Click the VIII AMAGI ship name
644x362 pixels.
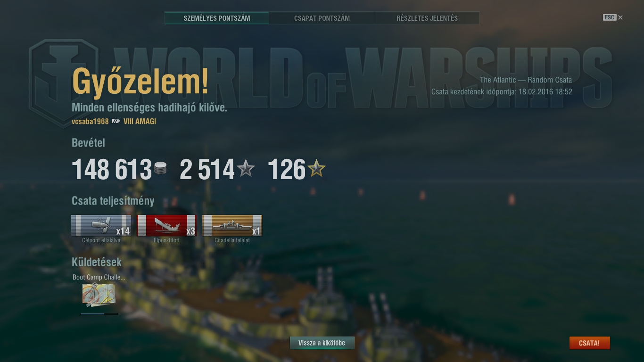[x=140, y=121]
